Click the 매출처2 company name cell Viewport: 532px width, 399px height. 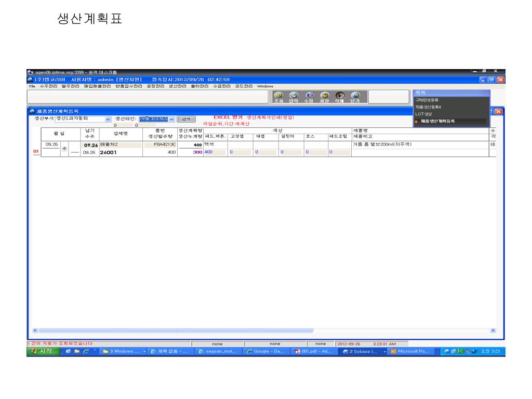coord(121,144)
